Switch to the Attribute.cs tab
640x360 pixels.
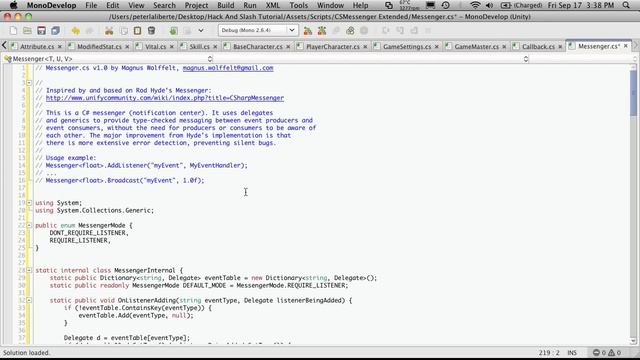tap(36, 47)
